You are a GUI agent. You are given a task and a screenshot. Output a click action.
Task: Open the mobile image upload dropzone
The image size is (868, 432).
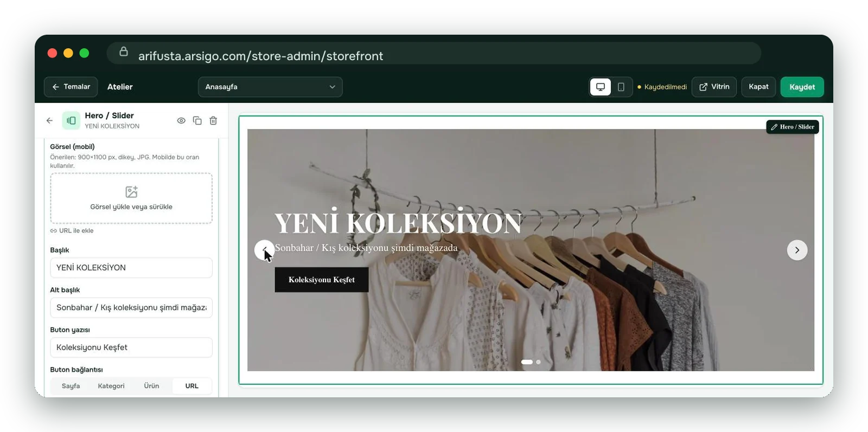pos(131,198)
